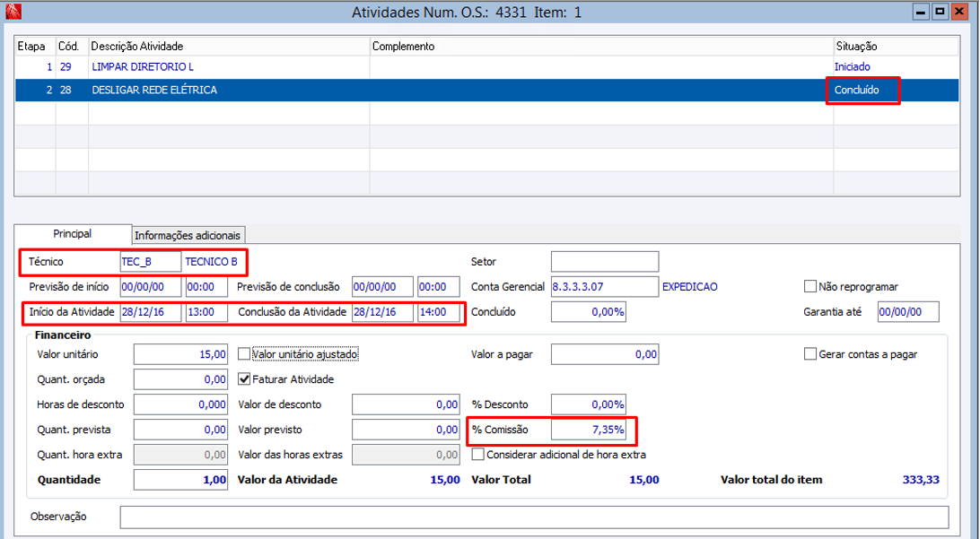Enable Considerar adicional de hora extra

coord(478,455)
